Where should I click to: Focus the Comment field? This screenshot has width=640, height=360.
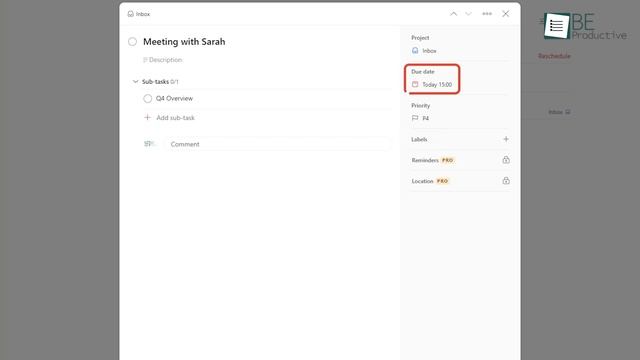click(x=278, y=144)
